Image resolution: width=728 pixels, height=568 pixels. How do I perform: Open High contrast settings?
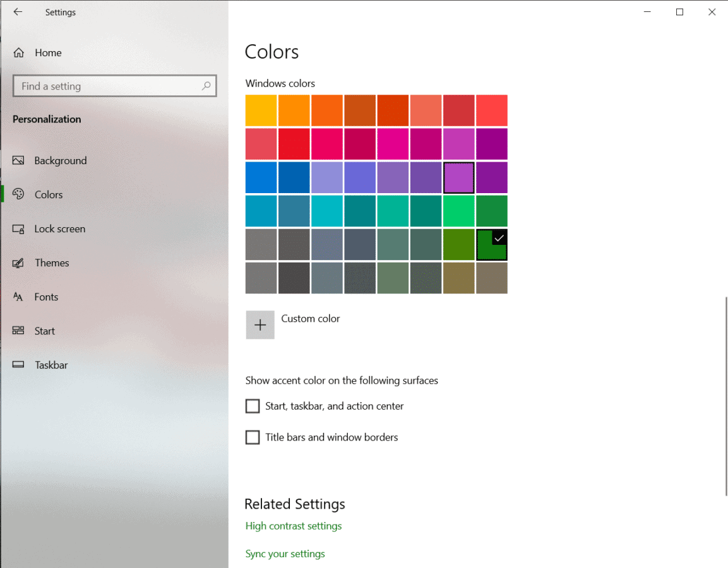(293, 525)
